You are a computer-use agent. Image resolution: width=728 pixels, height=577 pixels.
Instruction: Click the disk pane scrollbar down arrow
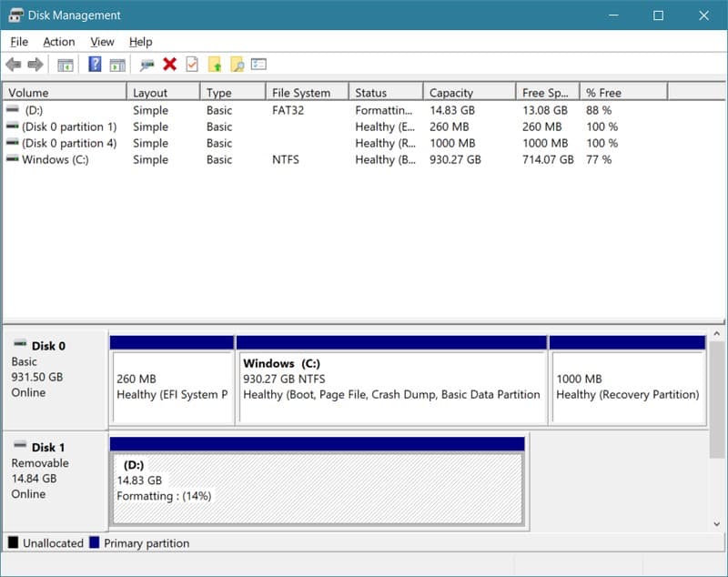719,523
